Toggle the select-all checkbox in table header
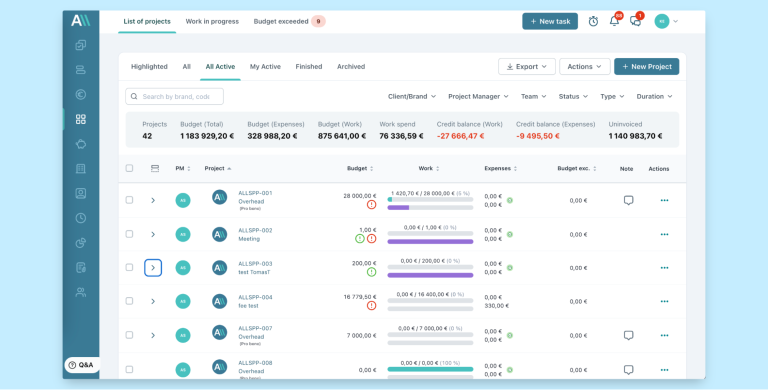Image resolution: width=768 pixels, height=390 pixels. pyautogui.click(x=129, y=169)
